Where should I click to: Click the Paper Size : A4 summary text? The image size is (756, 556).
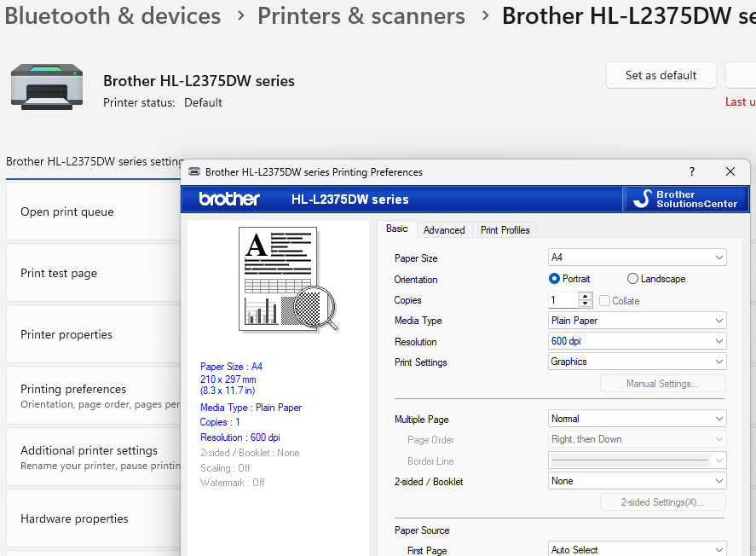(231, 367)
